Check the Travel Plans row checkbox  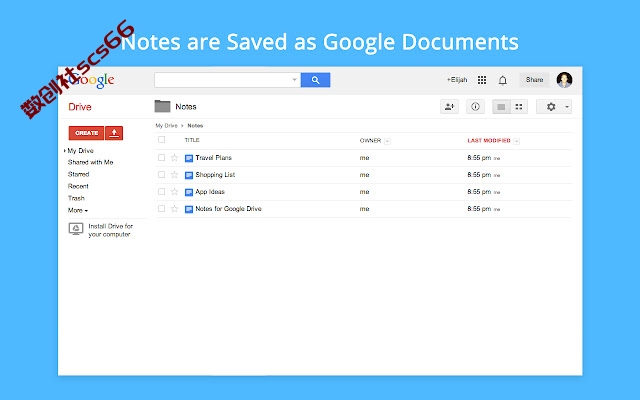point(162,158)
